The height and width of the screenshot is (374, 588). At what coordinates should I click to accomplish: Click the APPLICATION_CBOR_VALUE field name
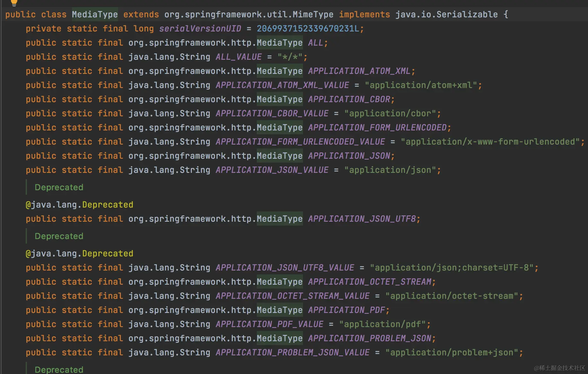(x=272, y=113)
